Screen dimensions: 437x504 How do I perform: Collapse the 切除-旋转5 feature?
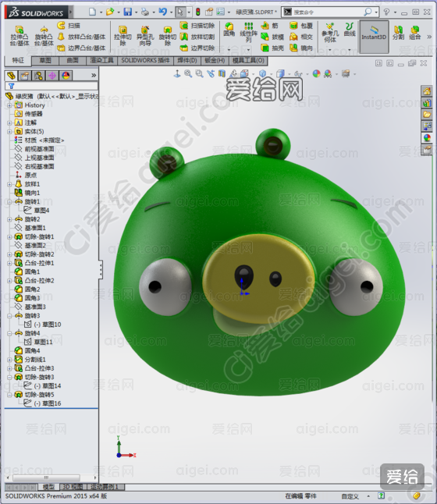(x=9, y=395)
